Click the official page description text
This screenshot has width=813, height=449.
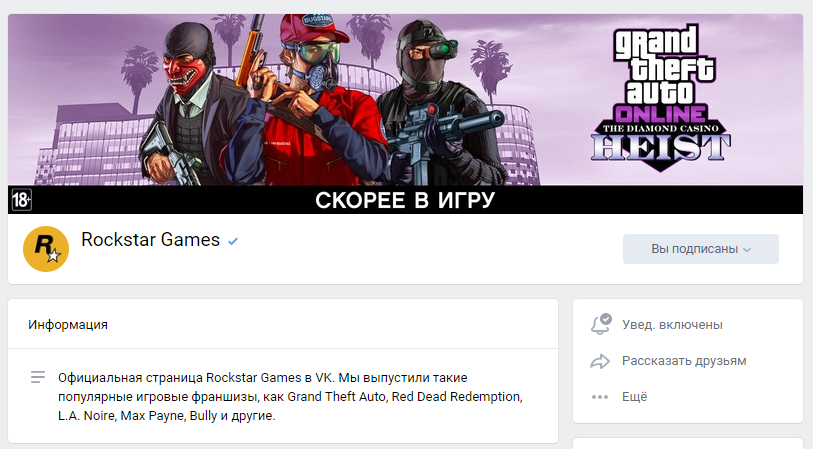[290, 397]
